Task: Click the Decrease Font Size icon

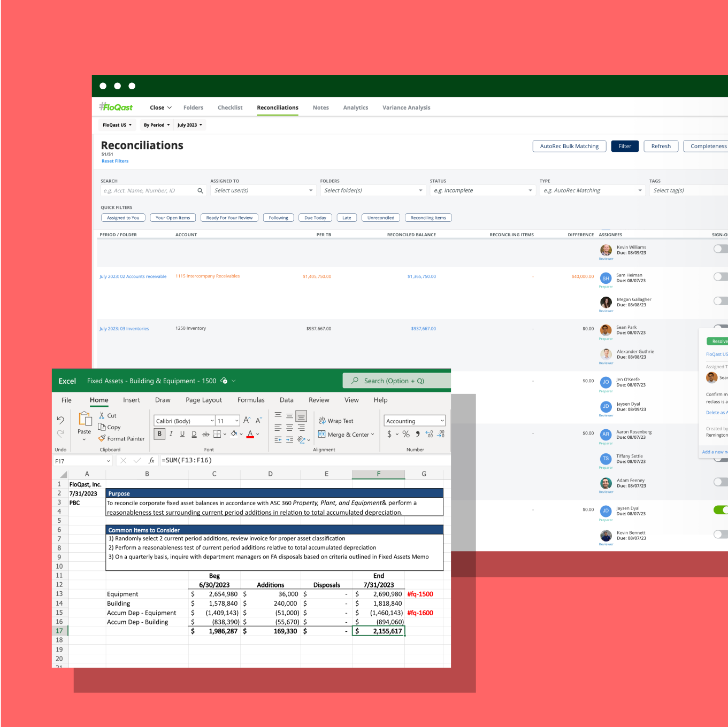Action: coord(258,421)
